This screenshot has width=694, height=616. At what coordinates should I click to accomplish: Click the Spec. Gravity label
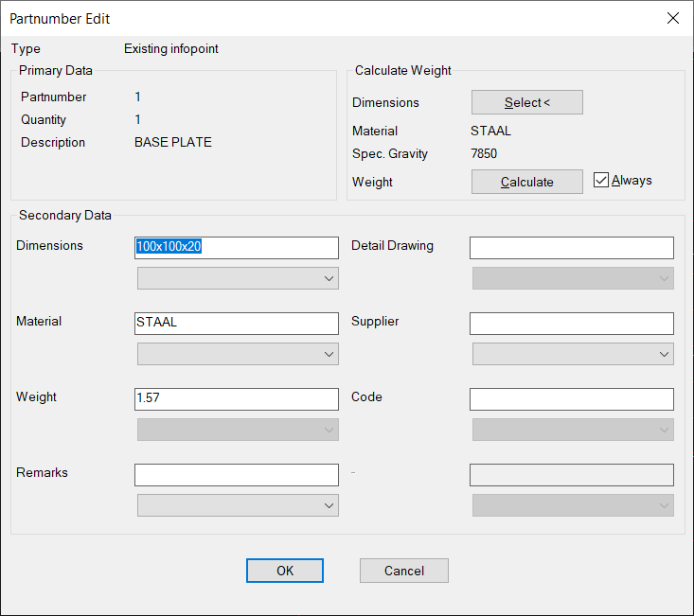tap(389, 153)
